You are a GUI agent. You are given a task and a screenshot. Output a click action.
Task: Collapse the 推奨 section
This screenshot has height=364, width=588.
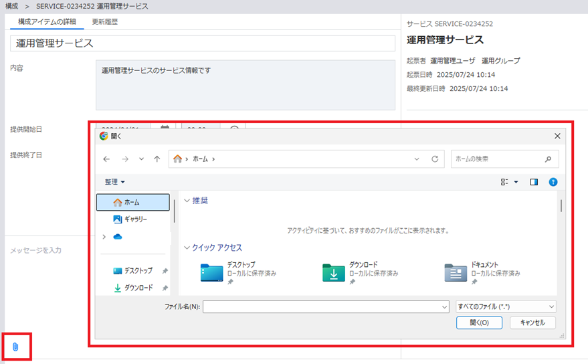pos(187,201)
